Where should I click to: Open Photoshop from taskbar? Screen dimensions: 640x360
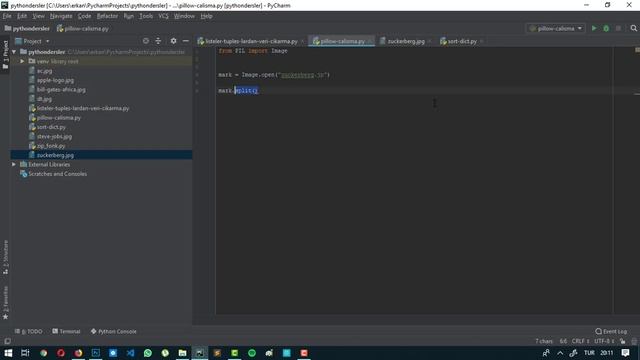[x=96, y=353]
